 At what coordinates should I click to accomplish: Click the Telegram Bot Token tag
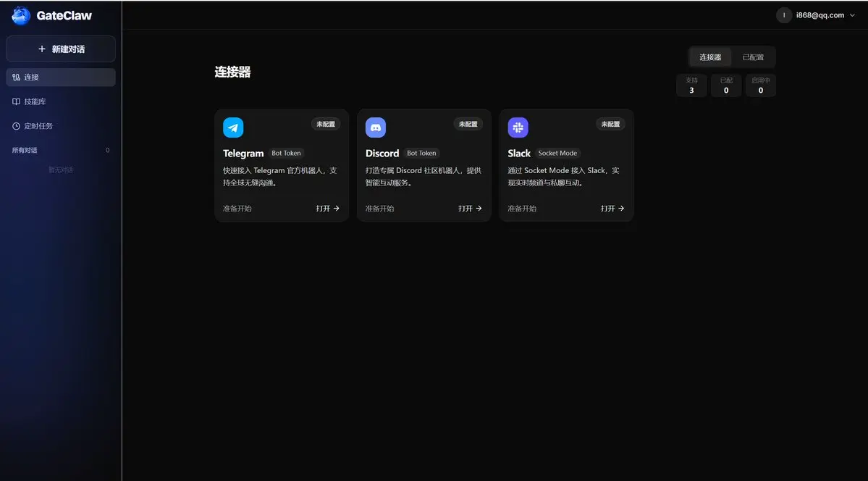click(x=286, y=153)
